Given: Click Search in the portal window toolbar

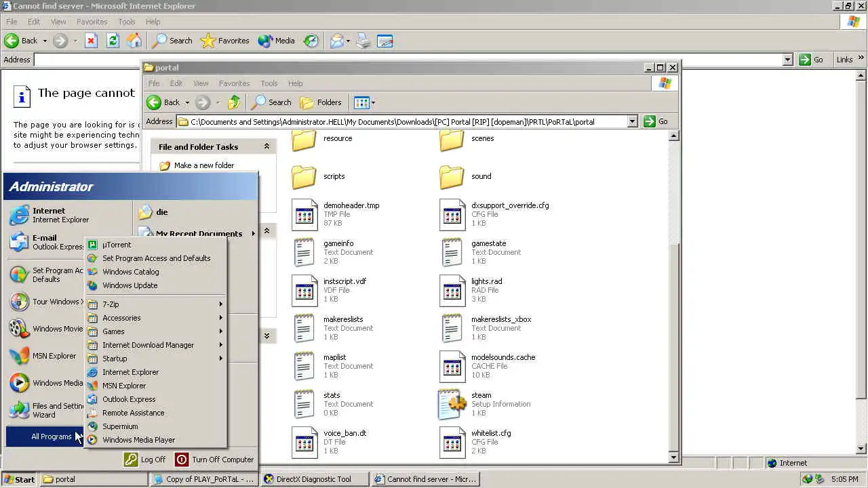Looking at the screenshot, I should pos(271,102).
